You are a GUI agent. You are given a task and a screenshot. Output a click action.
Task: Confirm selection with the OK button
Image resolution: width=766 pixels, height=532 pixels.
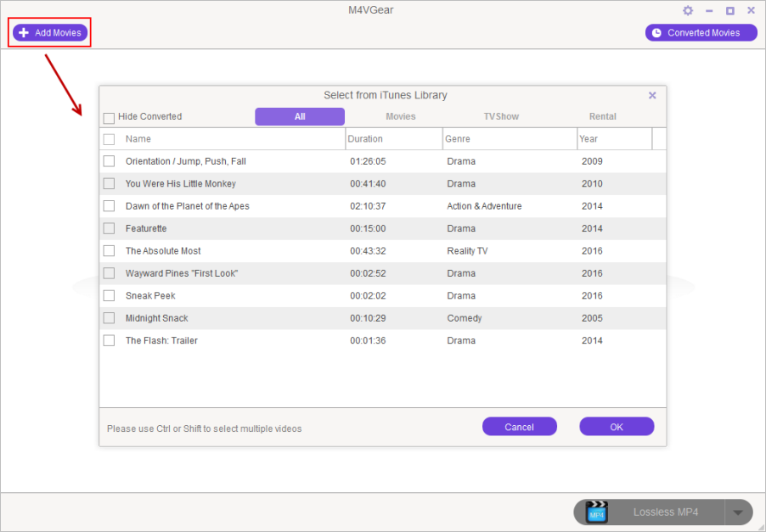coord(617,427)
